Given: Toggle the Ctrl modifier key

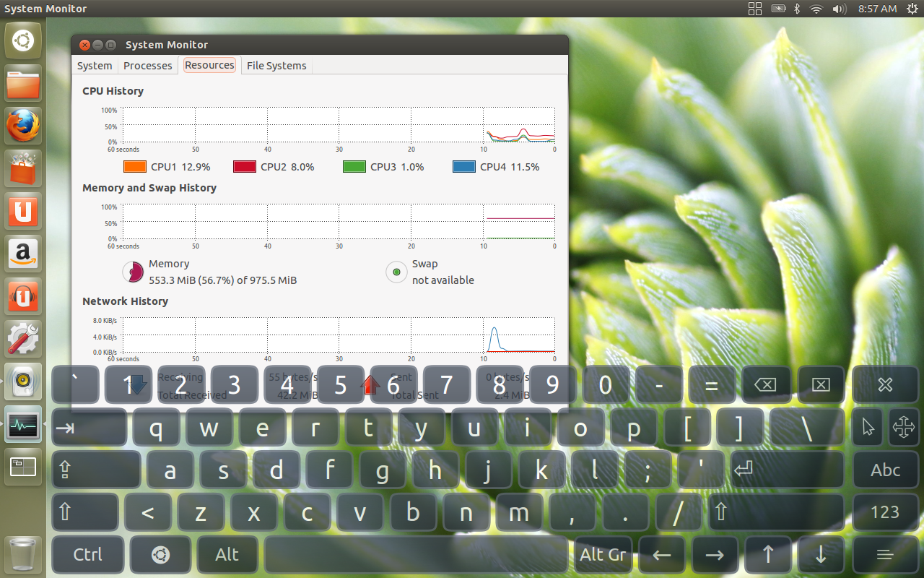Looking at the screenshot, I should click(x=88, y=555).
